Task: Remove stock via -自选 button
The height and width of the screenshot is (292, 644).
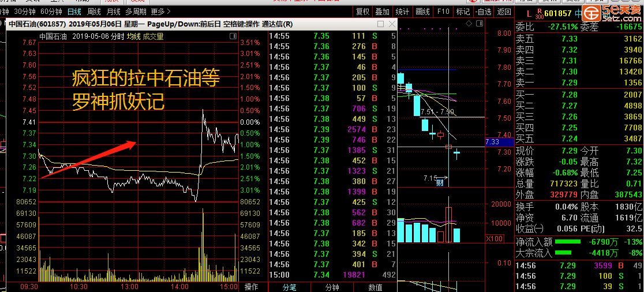Action: click(x=483, y=12)
